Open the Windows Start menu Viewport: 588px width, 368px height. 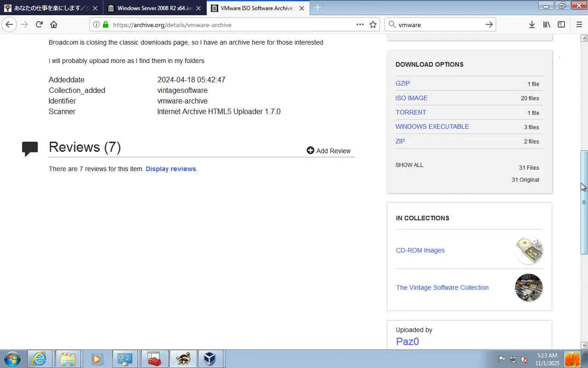(x=12, y=359)
